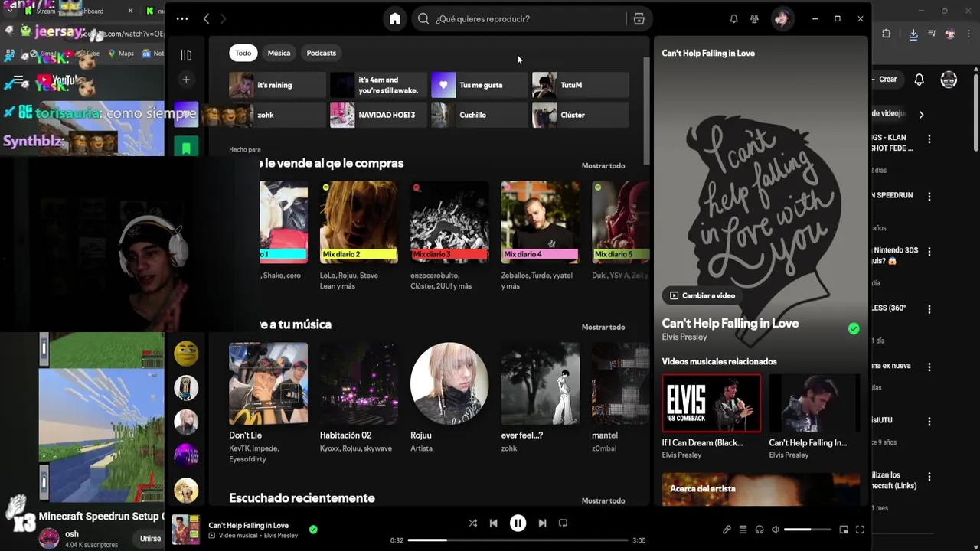Open 'Elvis Presley' artist link under the panel title

pyautogui.click(x=684, y=337)
